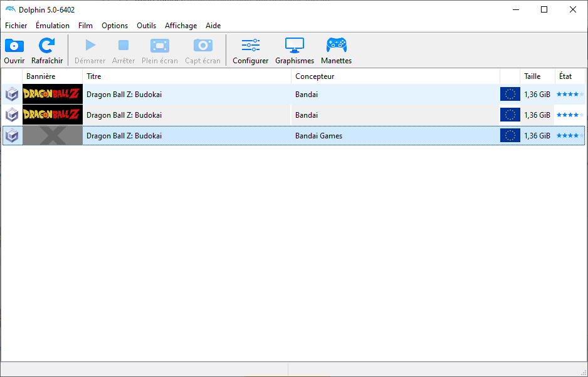Click star rating in the Bandai Games row
588x377 pixels.
[570, 136]
